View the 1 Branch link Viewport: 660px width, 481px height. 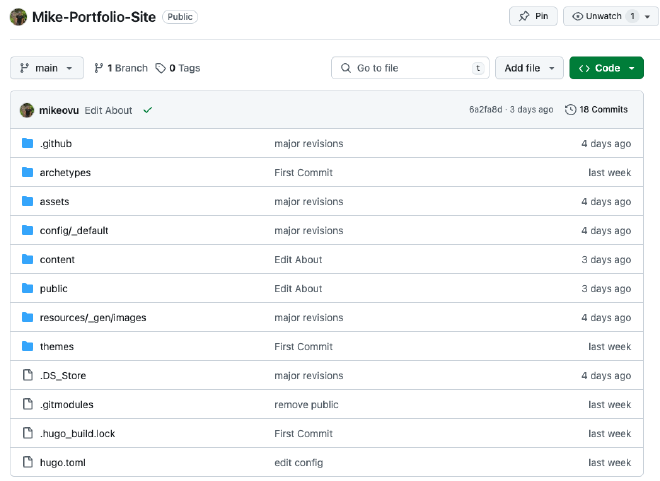point(121,68)
